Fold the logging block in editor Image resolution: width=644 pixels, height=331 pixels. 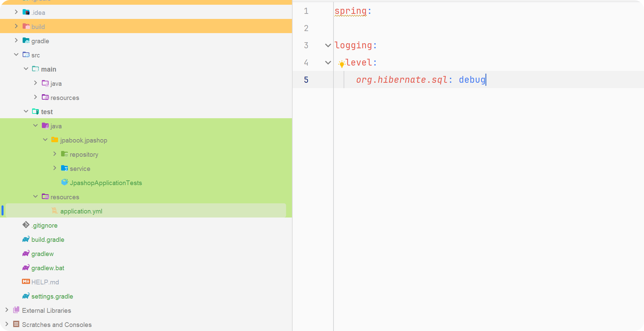click(328, 45)
